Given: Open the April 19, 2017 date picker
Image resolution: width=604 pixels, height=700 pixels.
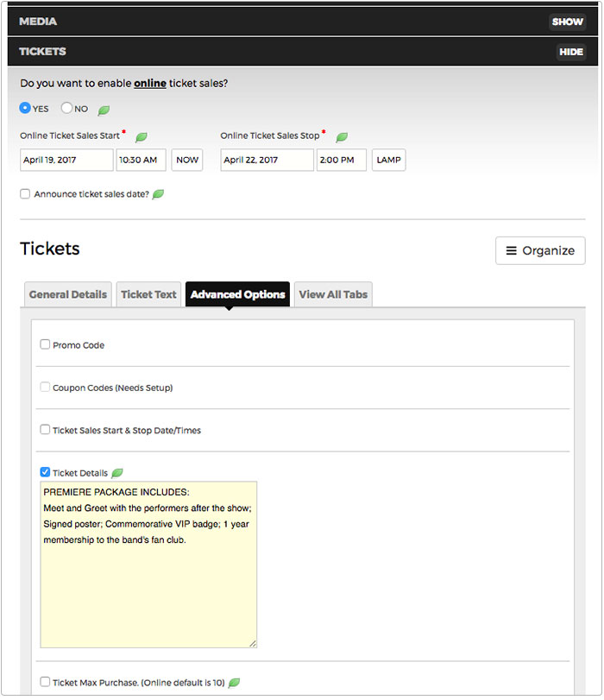Looking at the screenshot, I should (66, 160).
